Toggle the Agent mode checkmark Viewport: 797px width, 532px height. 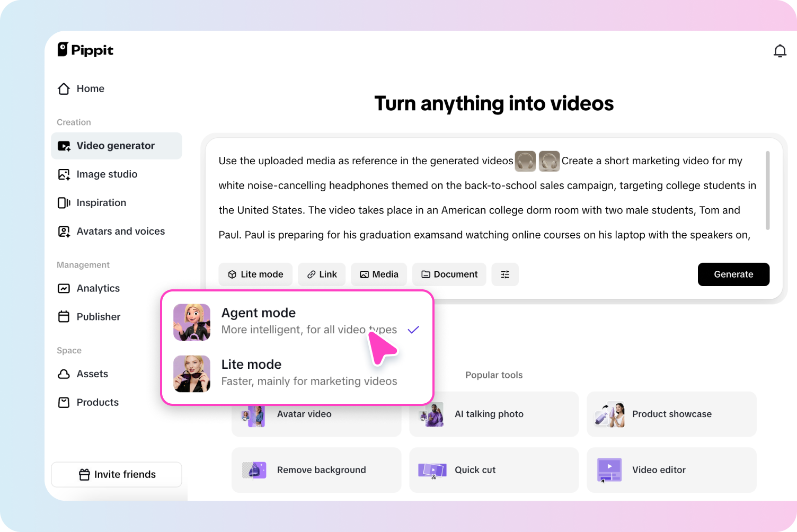413,329
